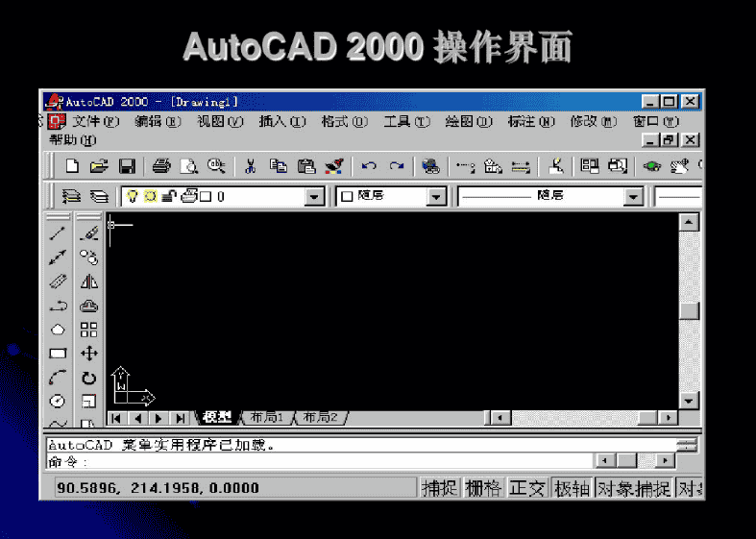Select the Offset modify tool
This screenshot has width=756, height=539.
coord(88,306)
